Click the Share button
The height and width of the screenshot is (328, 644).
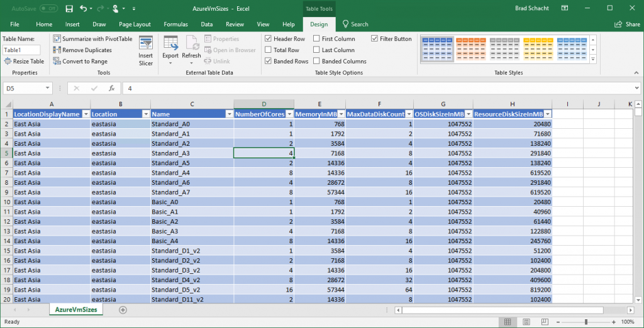(628, 25)
